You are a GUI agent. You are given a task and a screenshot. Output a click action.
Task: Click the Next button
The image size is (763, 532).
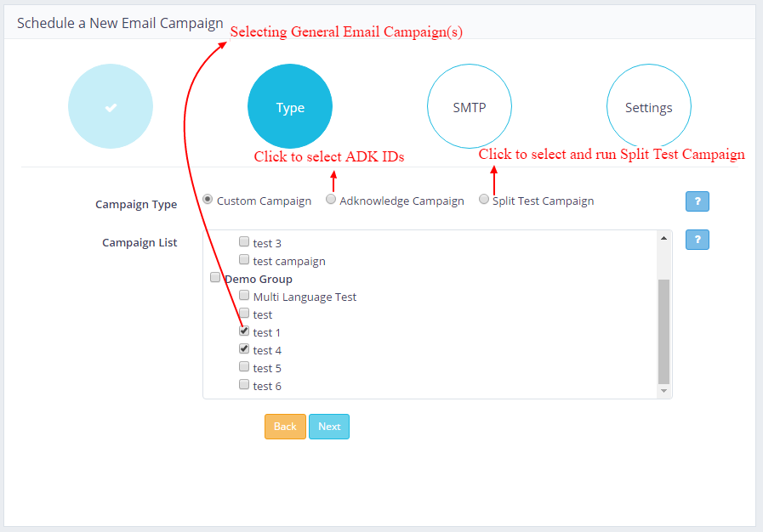pyautogui.click(x=328, y=427)
